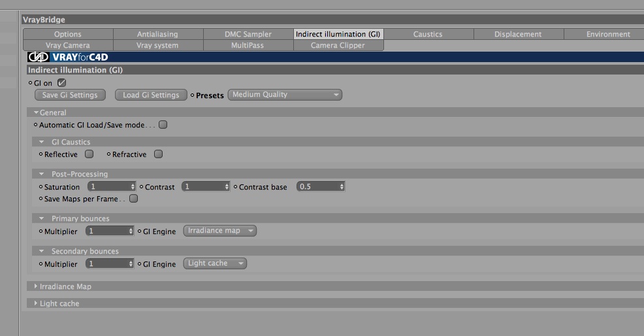Image resolution: width=644 pixels, height=336 pixels.
Task: Click the Contrast base parameter dot
Action: point(235,187)
